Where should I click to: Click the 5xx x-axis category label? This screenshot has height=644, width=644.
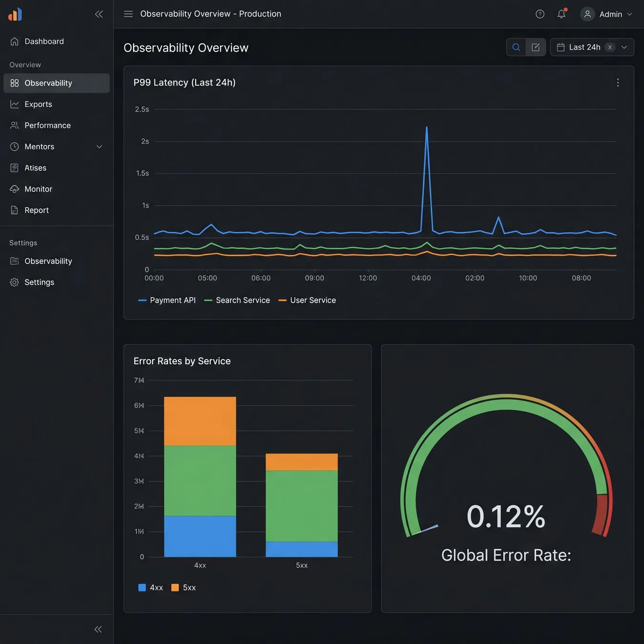pyautogui.click(x=302, y=565)
